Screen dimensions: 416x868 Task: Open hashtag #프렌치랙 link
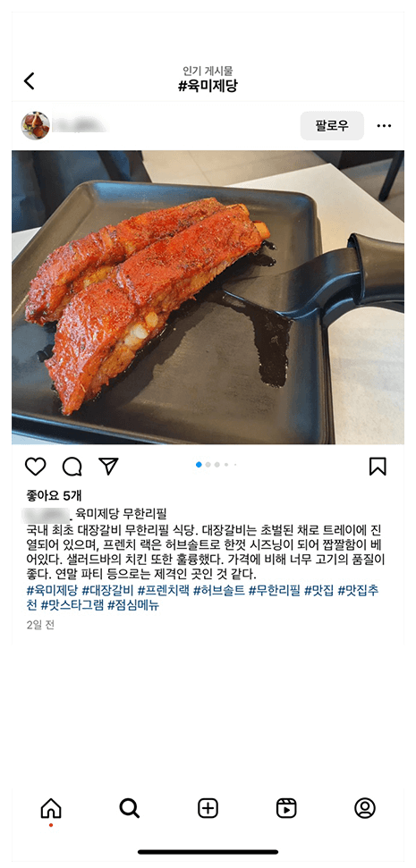(164, 590)
